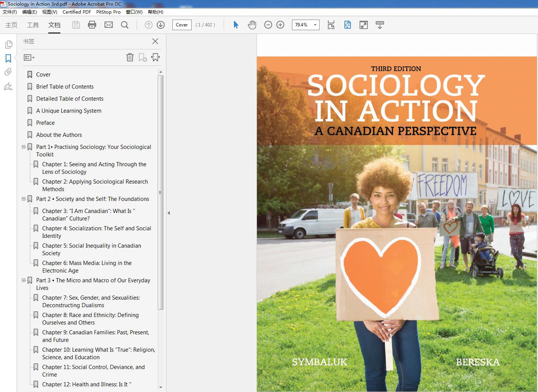This screenshot has width=538, height=392.
Task: Jump to the Preface bookmark
Action: (x=45, y=123)
